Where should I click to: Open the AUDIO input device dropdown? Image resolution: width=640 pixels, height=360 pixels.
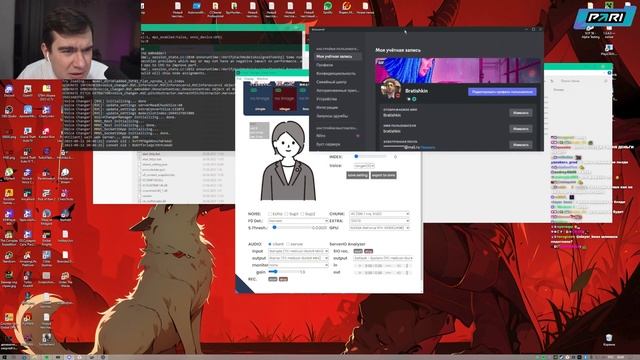pos(298,251)
